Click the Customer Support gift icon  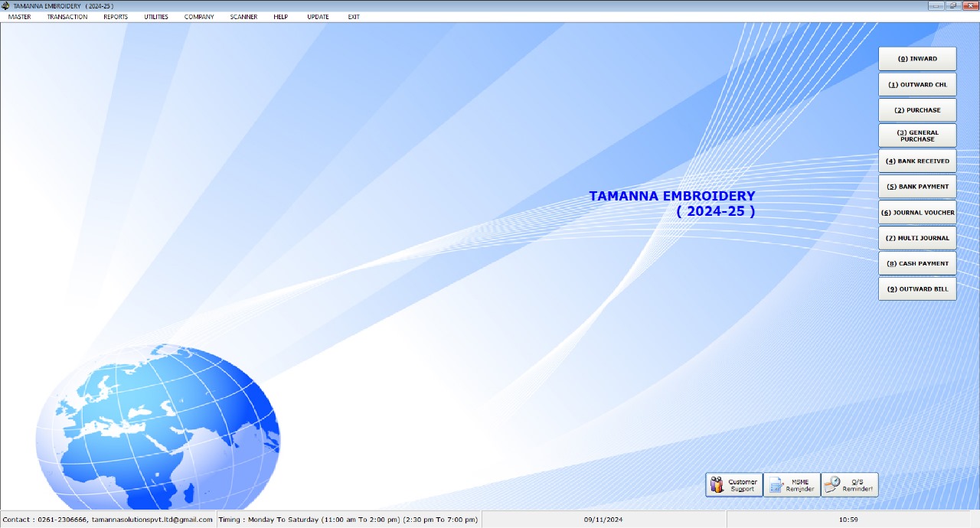click(x=717, y=485)
